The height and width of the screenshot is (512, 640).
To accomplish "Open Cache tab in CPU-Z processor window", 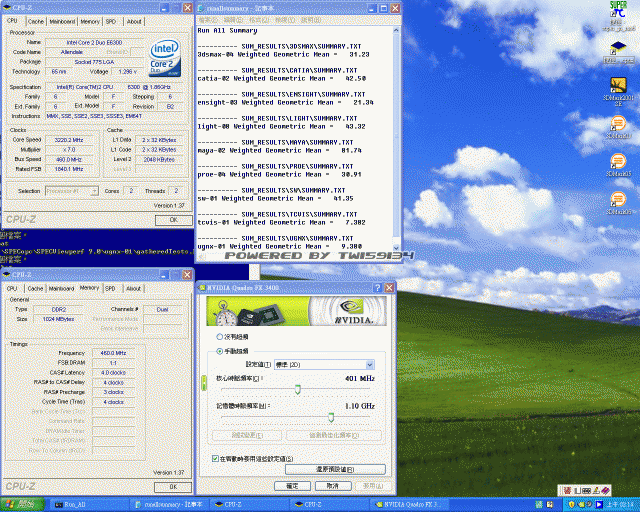I will 36,21.
